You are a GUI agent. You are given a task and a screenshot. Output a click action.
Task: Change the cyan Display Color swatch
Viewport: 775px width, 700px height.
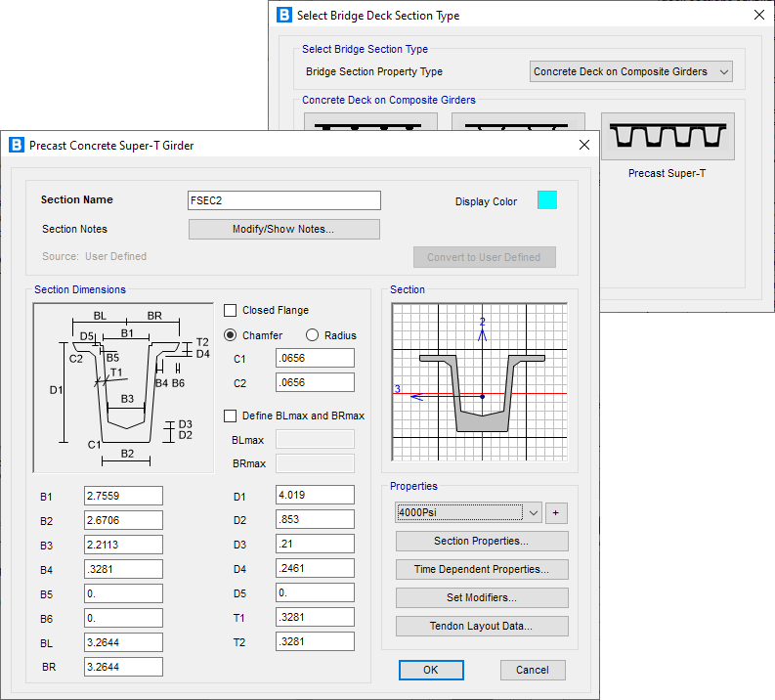pos(547,200)
